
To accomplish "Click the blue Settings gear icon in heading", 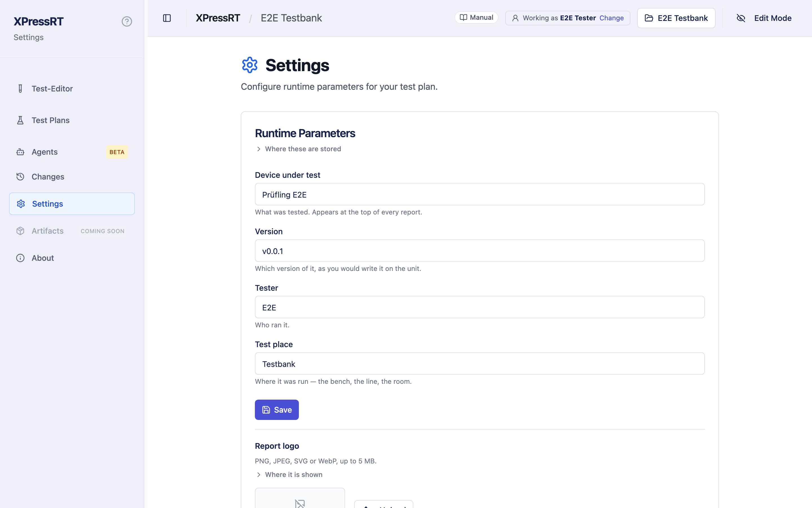I will 250,65.
